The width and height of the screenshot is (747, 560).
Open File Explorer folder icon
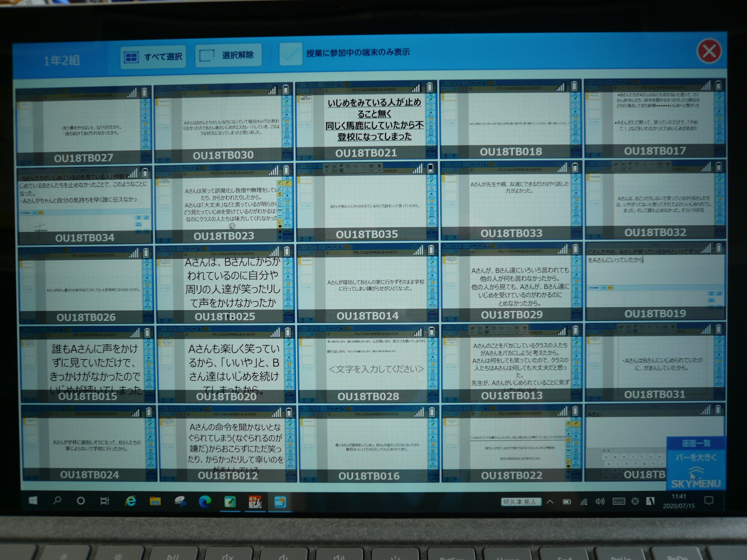155,502
